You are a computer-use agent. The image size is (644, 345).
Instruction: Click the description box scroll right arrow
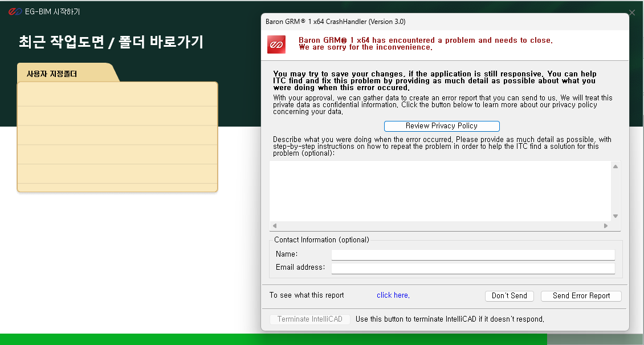[x=606, y=225]
